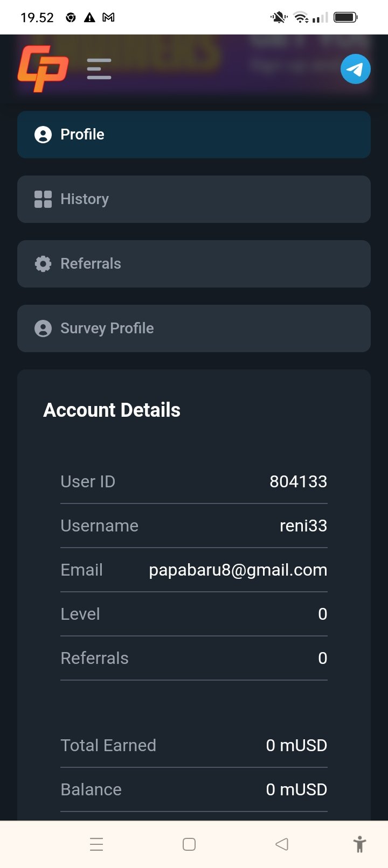This screenshot has height=868, width=388.
Task: Open the accessibility shortcut icon
Action: (359, 844)
